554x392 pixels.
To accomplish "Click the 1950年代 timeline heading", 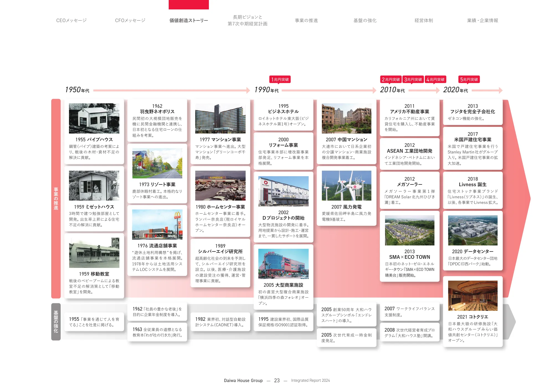I will click(77, 90).
